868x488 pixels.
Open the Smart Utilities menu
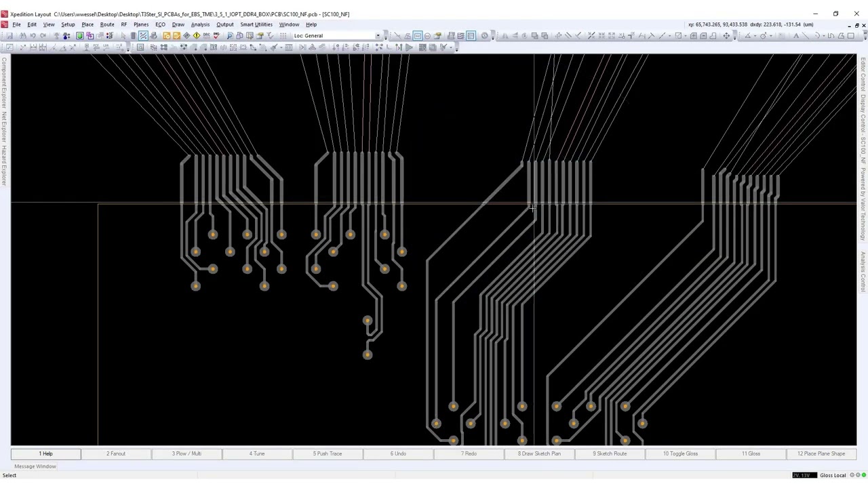point(256,24)
